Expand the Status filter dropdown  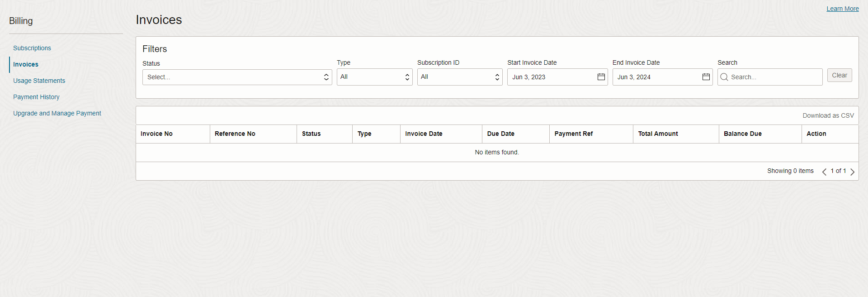[237, 77]
